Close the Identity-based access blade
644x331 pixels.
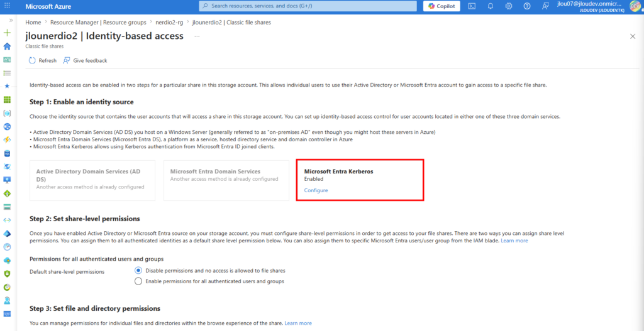[633, 36]
